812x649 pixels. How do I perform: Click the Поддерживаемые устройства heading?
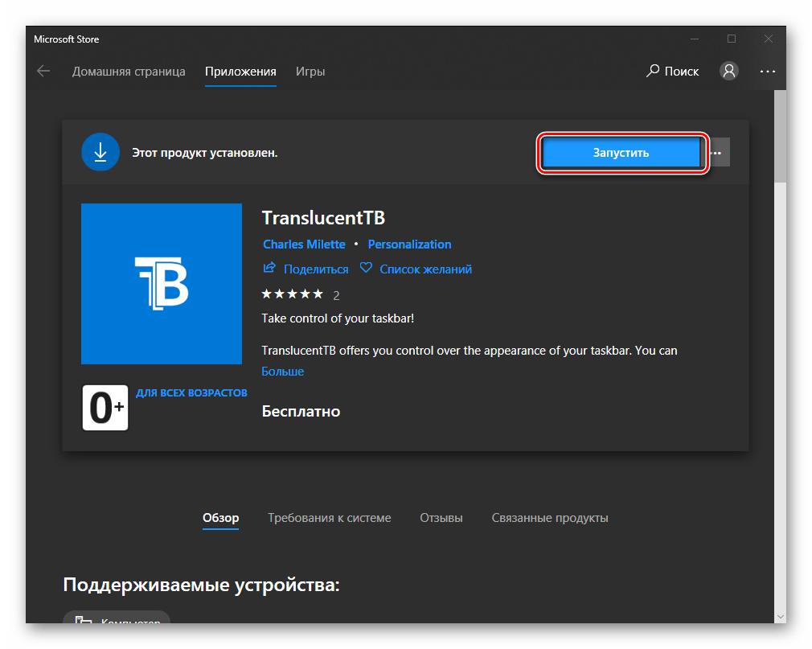coord(201,585)
